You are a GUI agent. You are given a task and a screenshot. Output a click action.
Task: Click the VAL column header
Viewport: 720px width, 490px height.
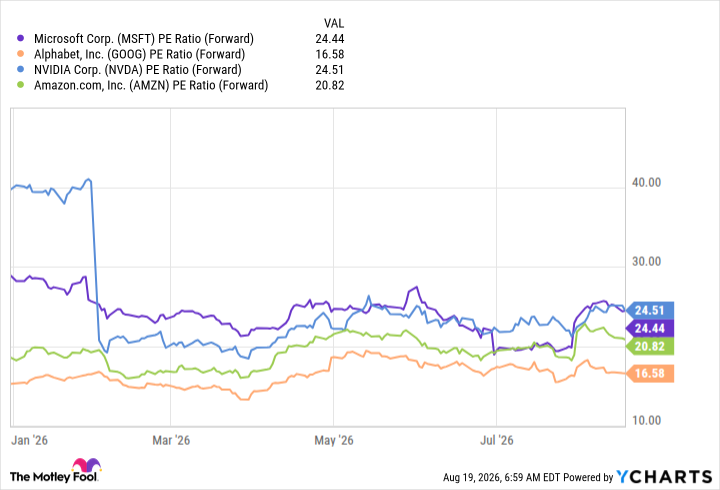(x=334, y=23)
